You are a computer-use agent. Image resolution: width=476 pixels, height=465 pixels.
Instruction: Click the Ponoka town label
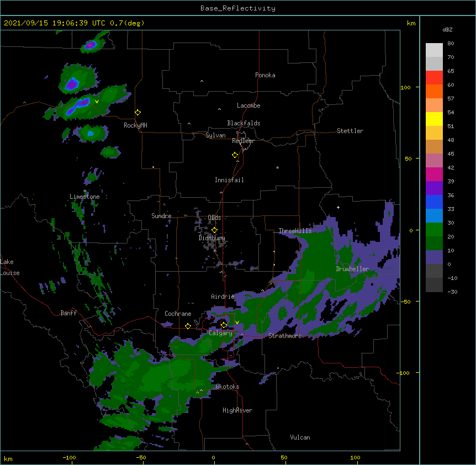[265, 75]
